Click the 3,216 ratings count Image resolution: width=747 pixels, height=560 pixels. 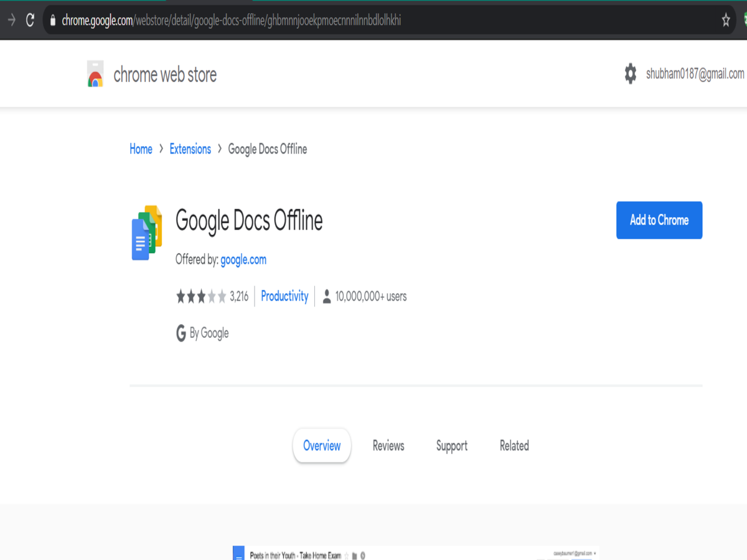point(239,297)
